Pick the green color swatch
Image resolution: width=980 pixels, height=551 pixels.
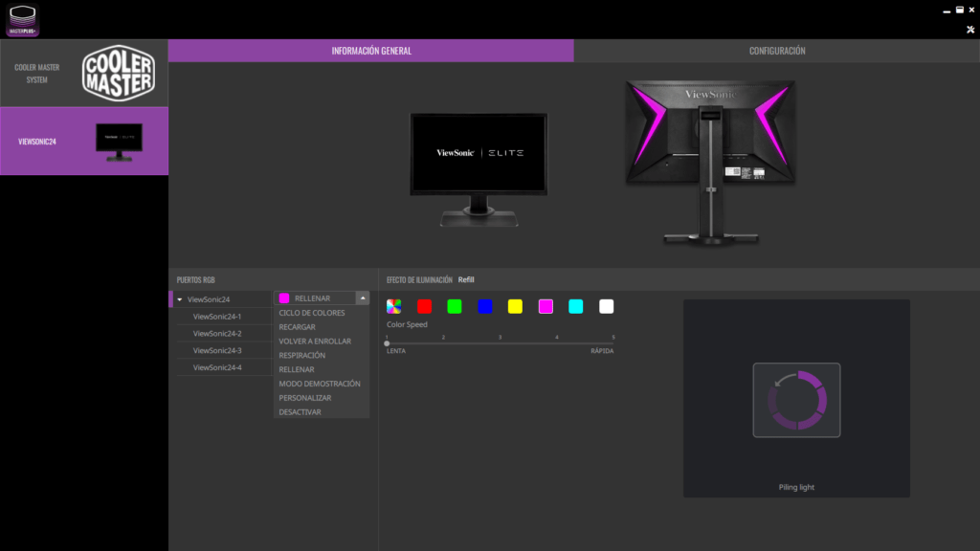tap(455, 306)
